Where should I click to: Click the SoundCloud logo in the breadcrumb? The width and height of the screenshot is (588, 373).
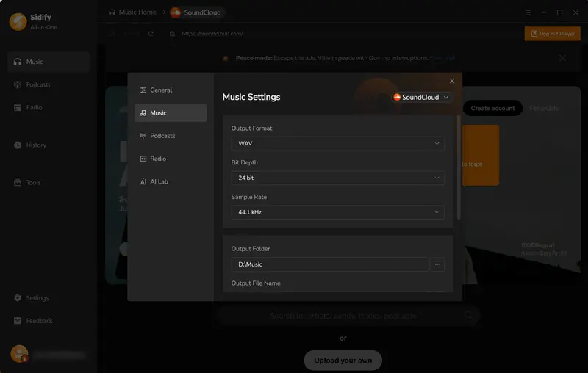click(175, 12)
